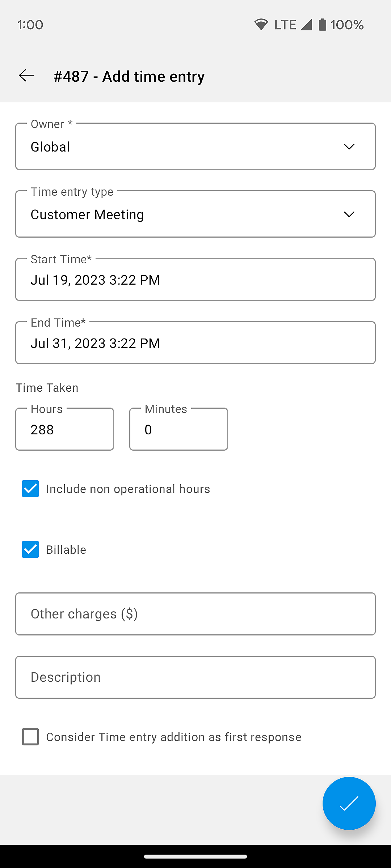Open the Start Time date picker
Viewport: 391px width, 868px height.
[x=195, y=280]
